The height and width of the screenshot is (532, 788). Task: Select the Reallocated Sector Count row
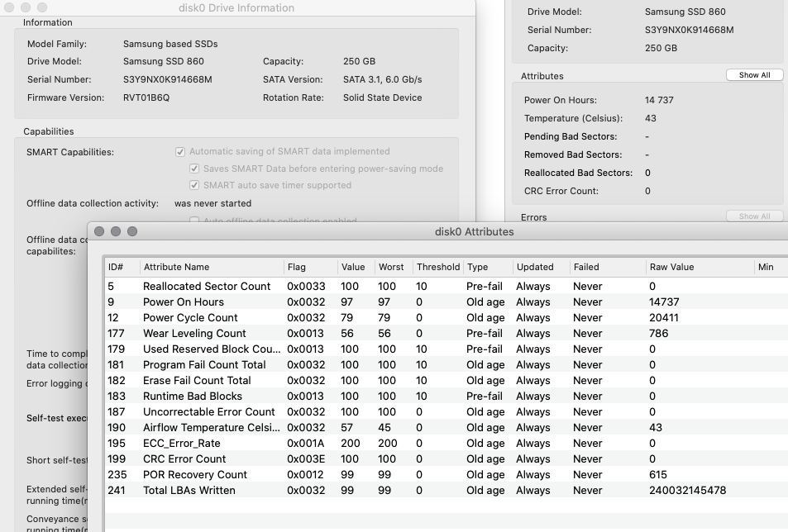click(447, 286)
